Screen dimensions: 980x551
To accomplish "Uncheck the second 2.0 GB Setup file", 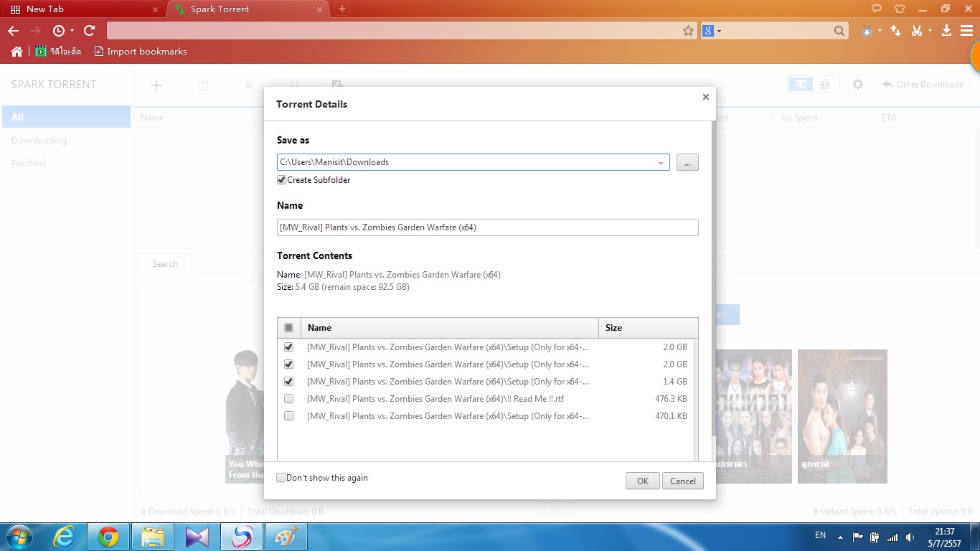I will [x=289, y=364].
